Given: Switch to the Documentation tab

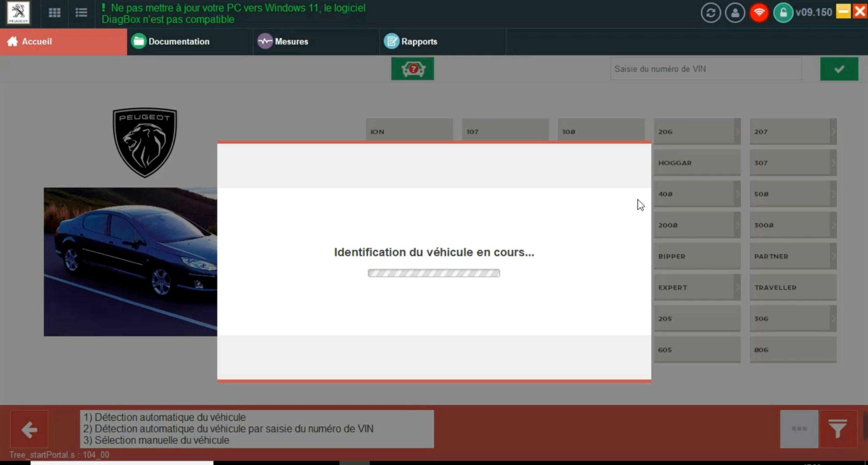Looking at the screenshot, I should click(x=178, y=41).
